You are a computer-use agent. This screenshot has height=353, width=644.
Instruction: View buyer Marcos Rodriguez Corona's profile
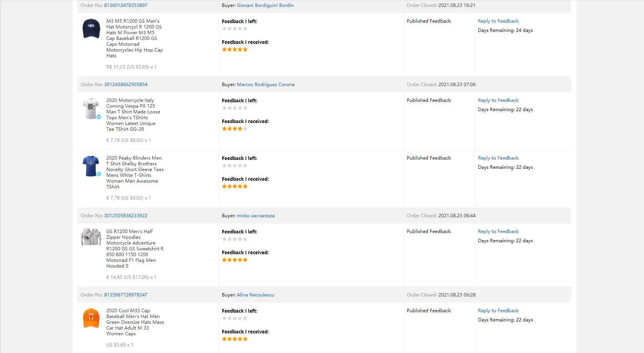pyautogui.click(x=265, y=85)
